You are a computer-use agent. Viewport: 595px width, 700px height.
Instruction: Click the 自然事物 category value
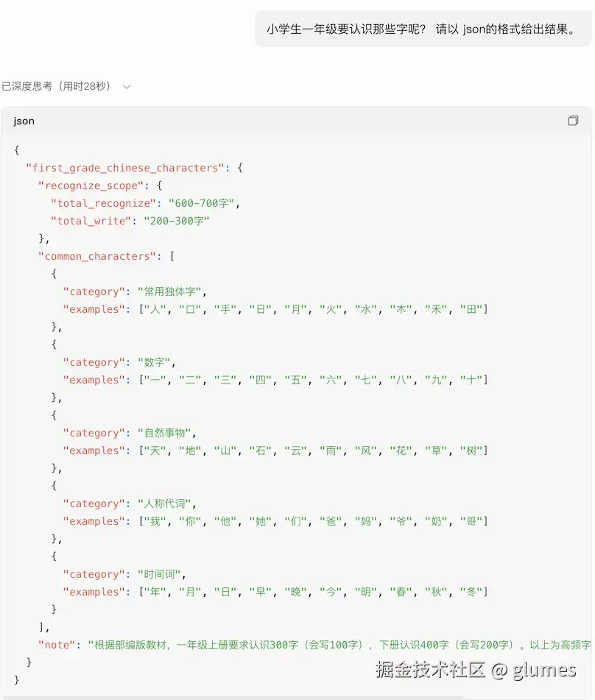click(164, 433)
